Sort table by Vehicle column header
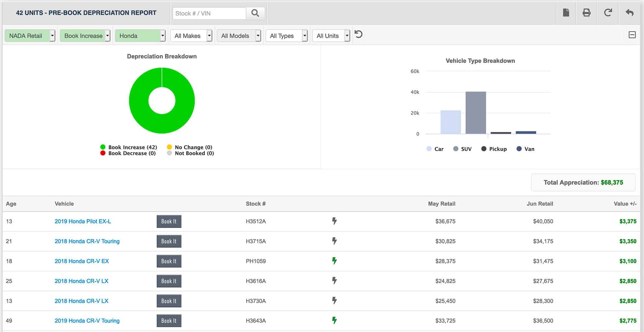This screenshot has height=332, width=644. [x=64, y=204]
